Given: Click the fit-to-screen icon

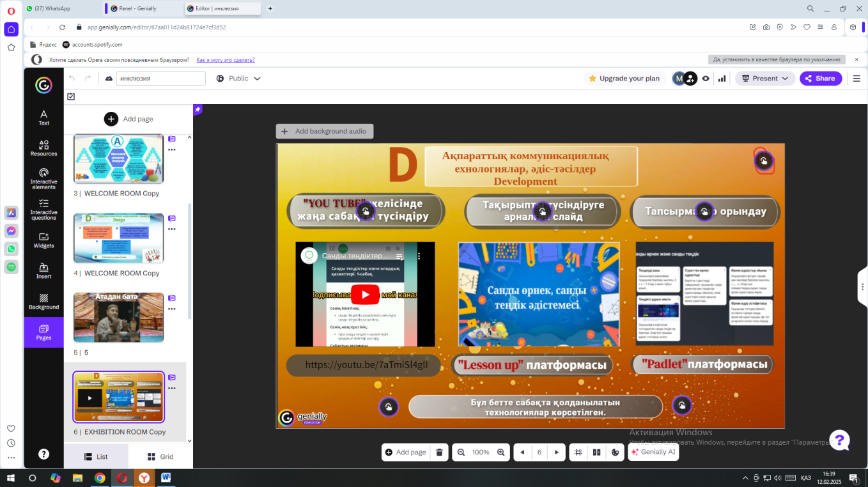Looking at the screenshot, I should pos(578,452).
